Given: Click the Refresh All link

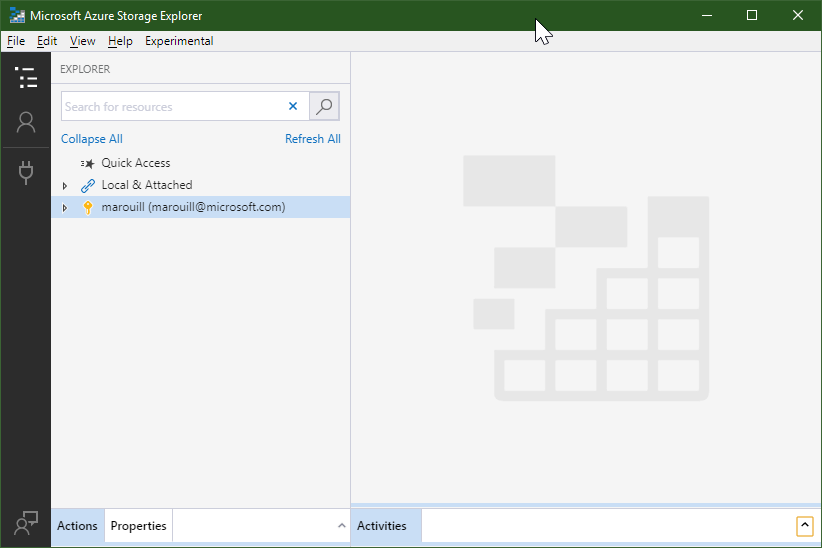Looking at the screenshot, I should (312, 139).
